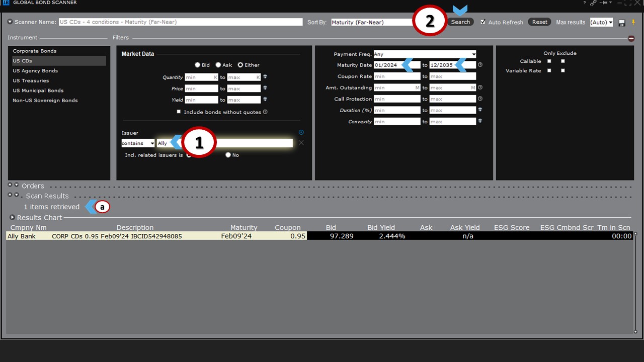644x362 pixels.
Task: Open the Issuer contains dropdown
Action: pos(138,143)
